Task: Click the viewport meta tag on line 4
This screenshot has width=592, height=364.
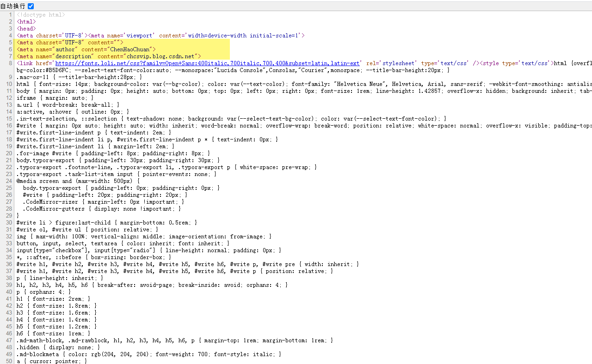Action: [x=197, y=36]
